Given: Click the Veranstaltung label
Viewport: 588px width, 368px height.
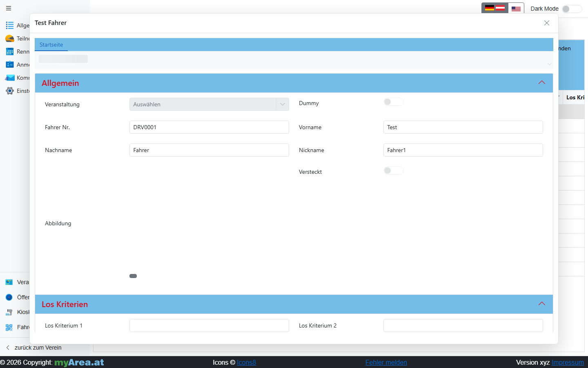Looking at the screenshot, I should 62,104.
